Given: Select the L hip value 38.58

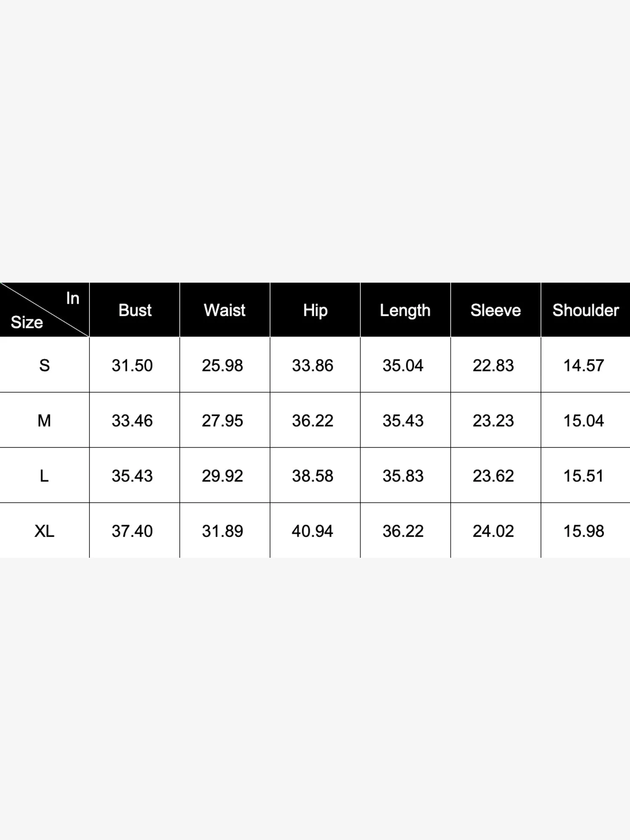Looking at the screenshot, I should pyautogui.click(x=313, y=476).
